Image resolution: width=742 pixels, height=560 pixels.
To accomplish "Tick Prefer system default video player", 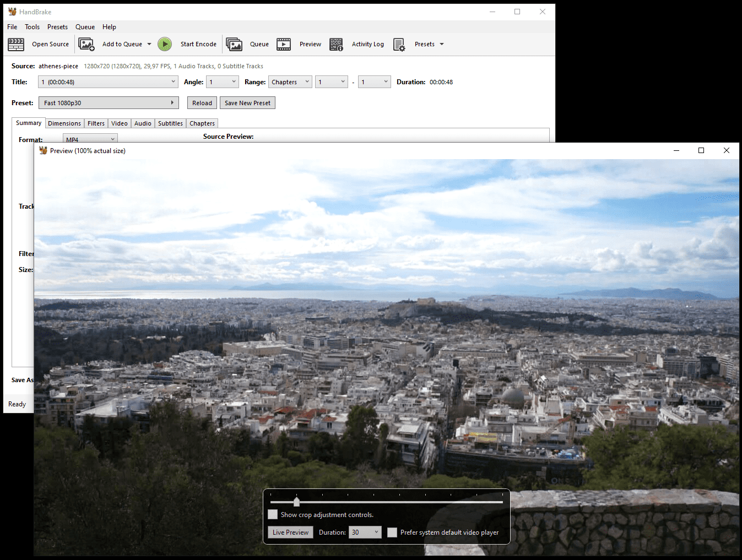I will coord(392,532).
